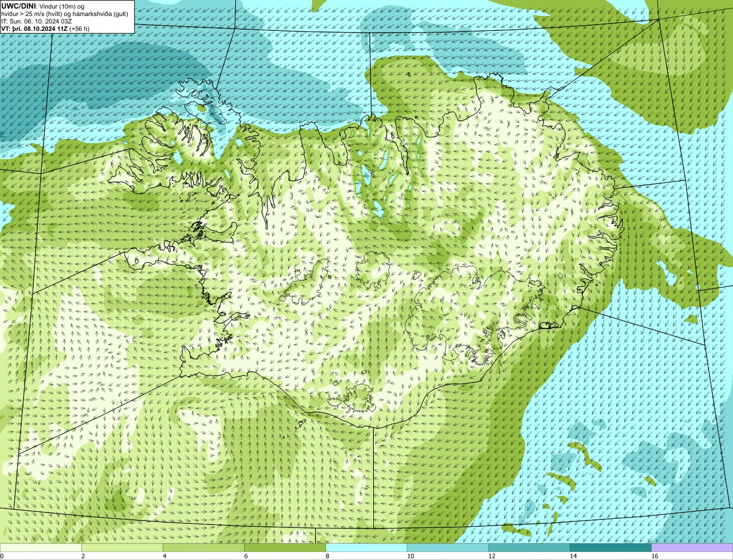Click the 10–12 m/s turquoise legend swatch
Screen dimensions: 733x560
point(448,547)
